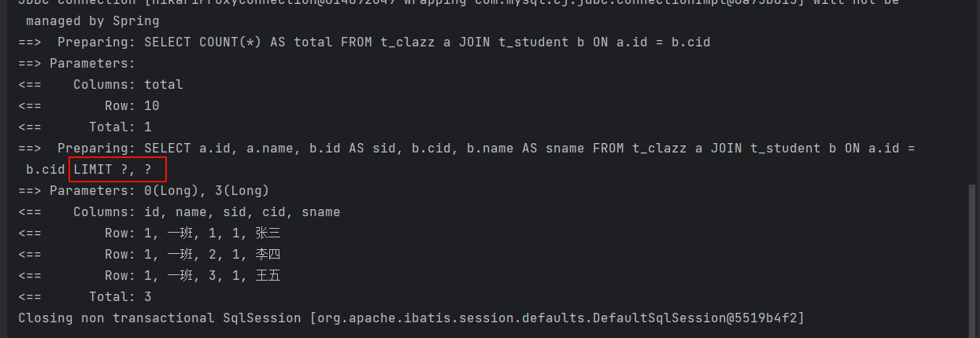Click the result row containing 张三
The height and width of the screenshot is (338, 980).
click(192, 233)
